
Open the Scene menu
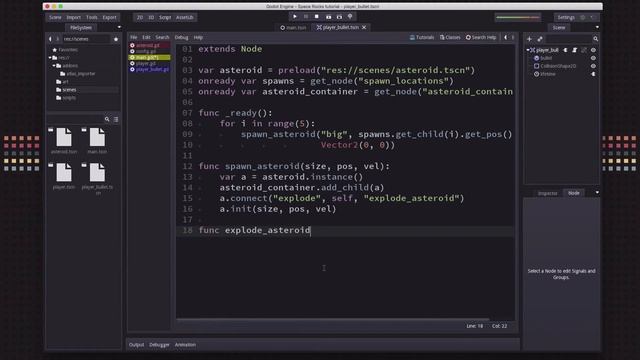pyautogui.click(x=55, y=17)
